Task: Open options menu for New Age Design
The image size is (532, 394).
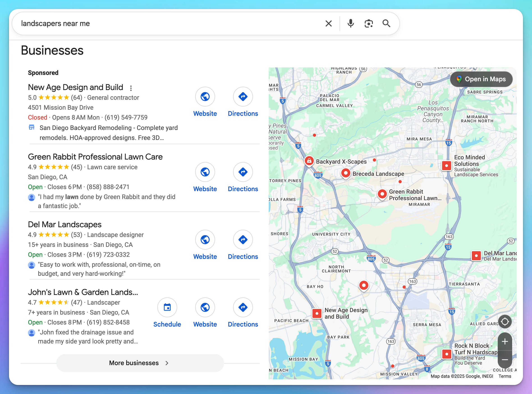Action: coord(131,88)
